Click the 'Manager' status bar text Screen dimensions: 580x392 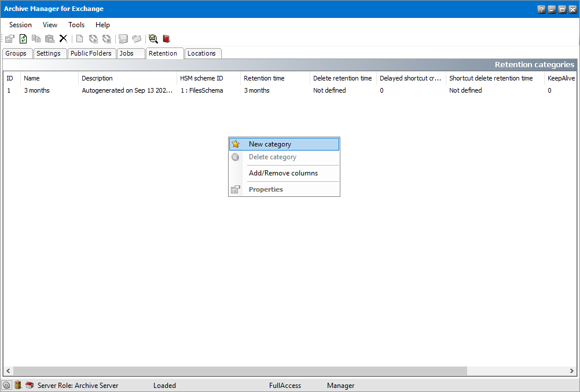[341, 385]
